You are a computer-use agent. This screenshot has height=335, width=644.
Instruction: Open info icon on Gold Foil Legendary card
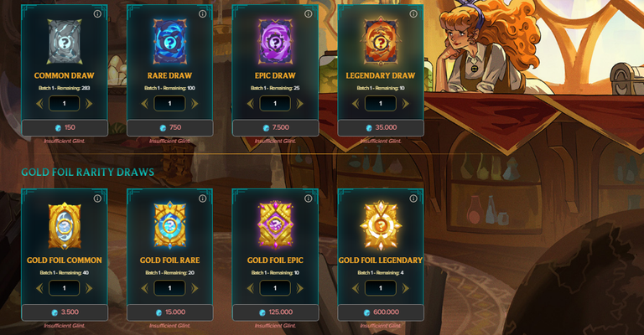coord(413,198)
